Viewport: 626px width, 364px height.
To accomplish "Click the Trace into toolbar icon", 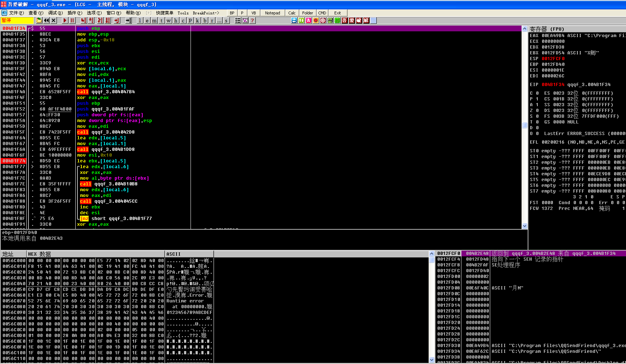I will 100,21.
